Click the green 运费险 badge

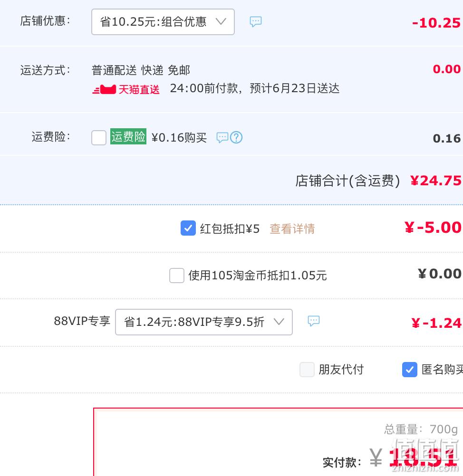(x=128, y=136)
